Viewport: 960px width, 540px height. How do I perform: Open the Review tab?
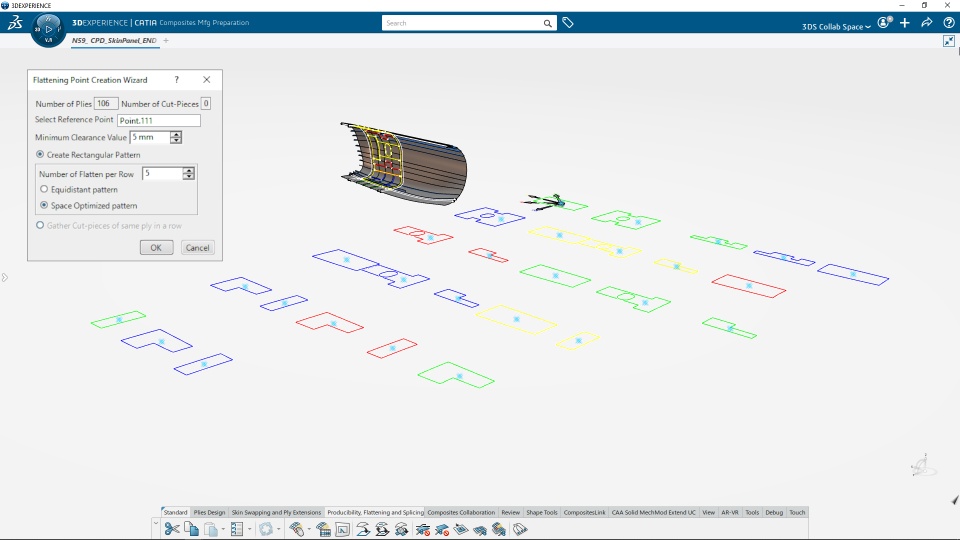click(x=511, y=512)
